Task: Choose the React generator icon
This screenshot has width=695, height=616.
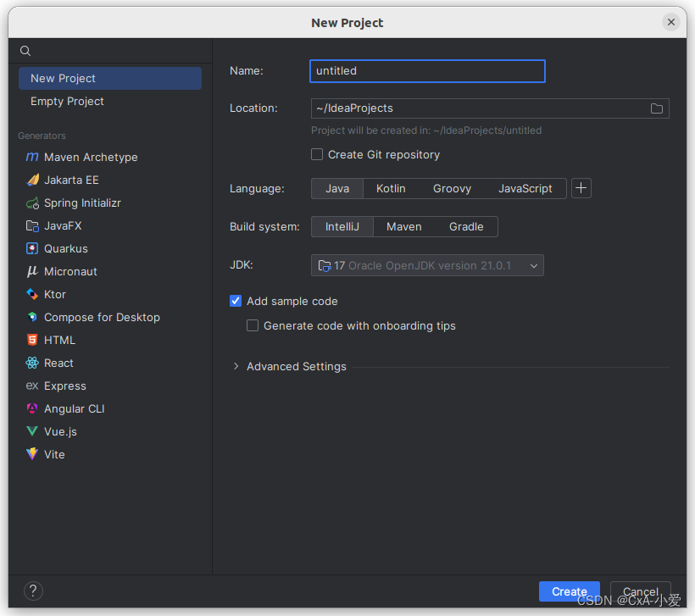Action: pos(32,363)
